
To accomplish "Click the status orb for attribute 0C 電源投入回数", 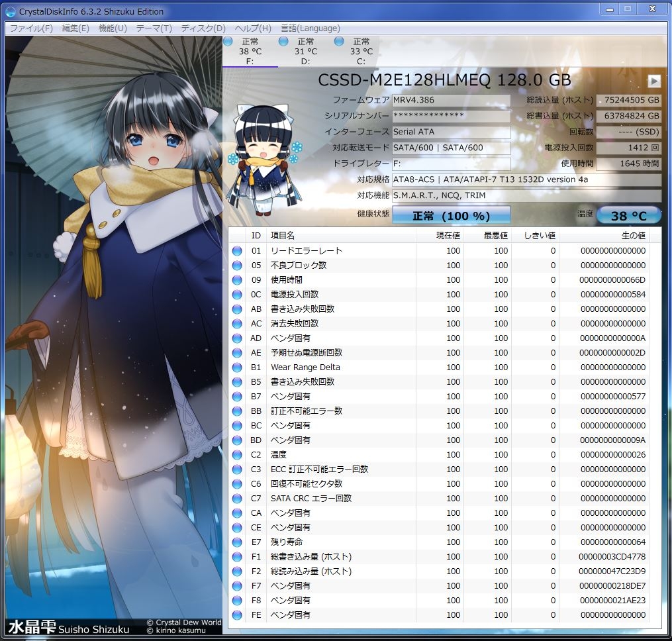I will [x=237, y=295].
